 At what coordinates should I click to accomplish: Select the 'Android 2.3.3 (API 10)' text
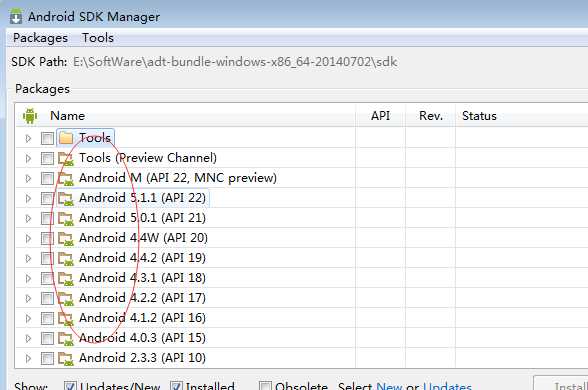pyautogui.click(x=142, y=358)
